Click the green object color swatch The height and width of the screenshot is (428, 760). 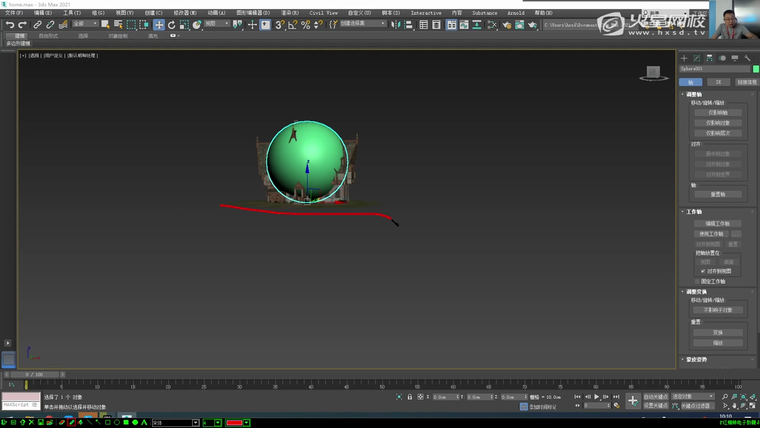756,69
